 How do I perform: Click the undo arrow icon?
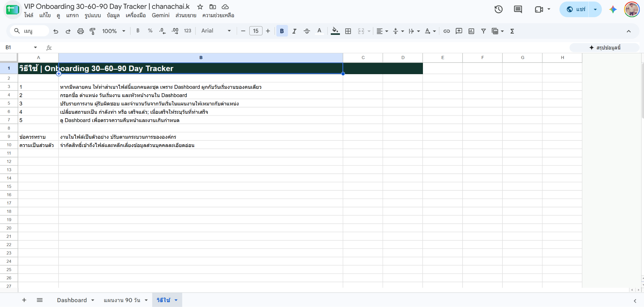56,31
